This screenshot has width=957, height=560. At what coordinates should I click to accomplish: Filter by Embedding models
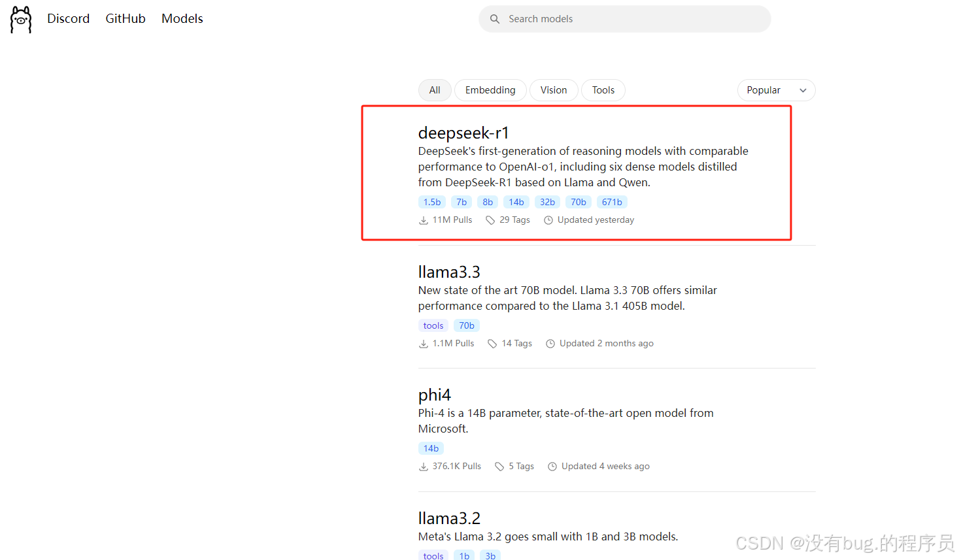click(490, 90)
